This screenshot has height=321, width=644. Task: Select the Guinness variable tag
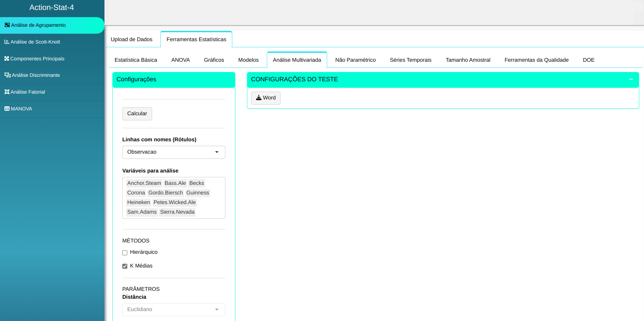[198, 193]
